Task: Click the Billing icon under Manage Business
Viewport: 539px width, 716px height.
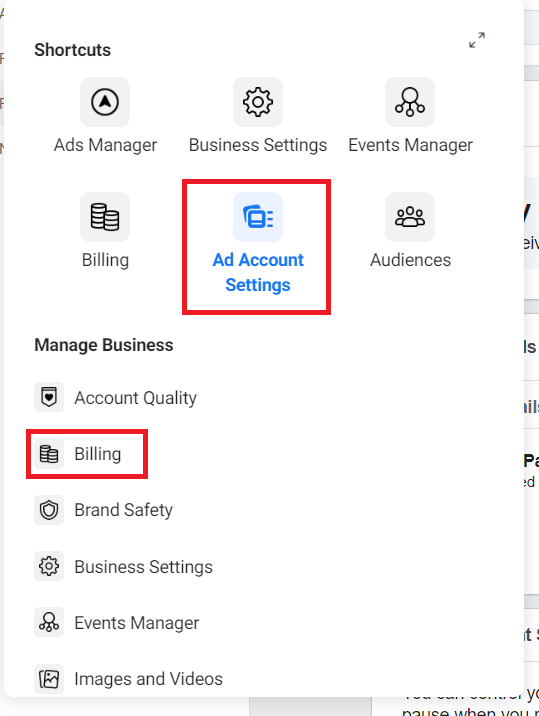Action: 49,454
